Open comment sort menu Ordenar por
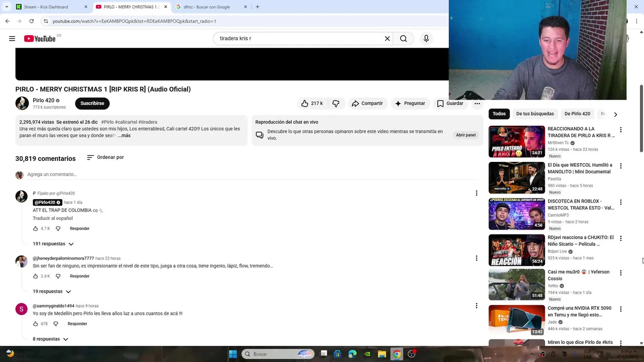This screenshot has width=644, height=362. pos(105,157)
